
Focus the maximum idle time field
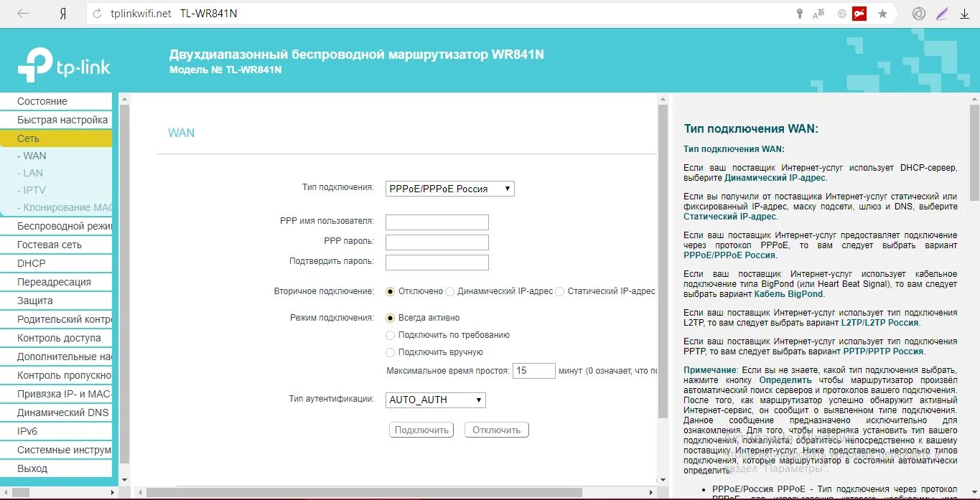point(534,371)
